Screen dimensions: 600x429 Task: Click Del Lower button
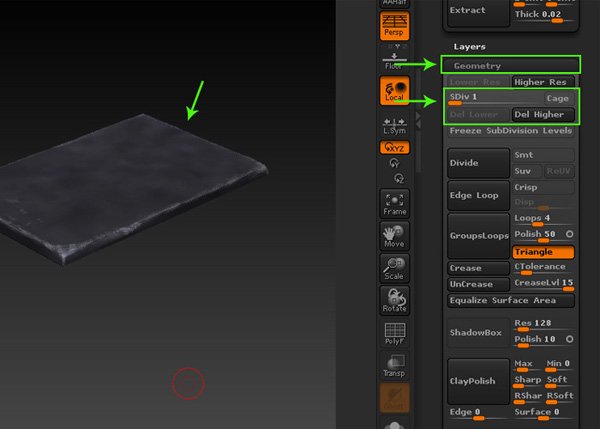(x=478, y=114)
